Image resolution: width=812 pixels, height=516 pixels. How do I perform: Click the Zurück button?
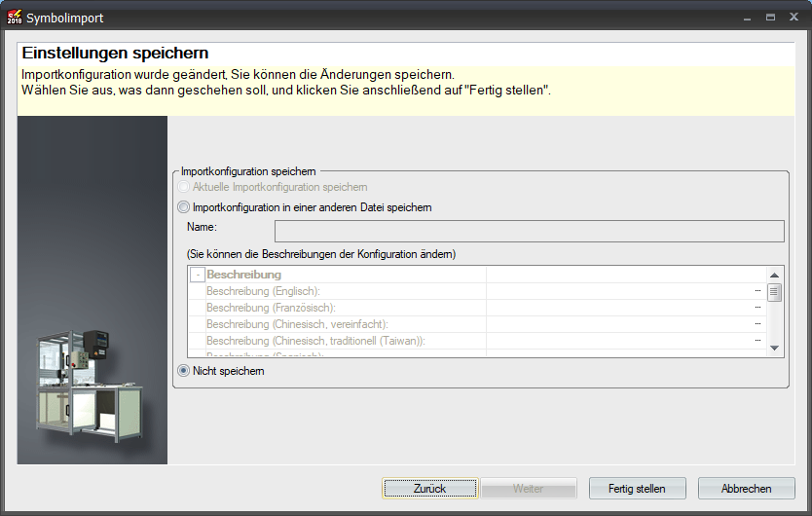pos(429,489)
